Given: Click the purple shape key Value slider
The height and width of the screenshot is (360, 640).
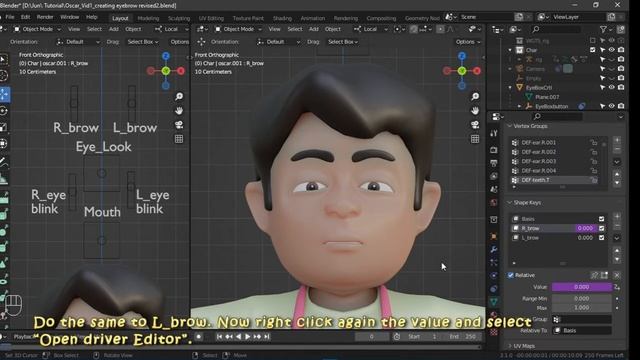Looking at the screenshot, I should click(582, 287).
